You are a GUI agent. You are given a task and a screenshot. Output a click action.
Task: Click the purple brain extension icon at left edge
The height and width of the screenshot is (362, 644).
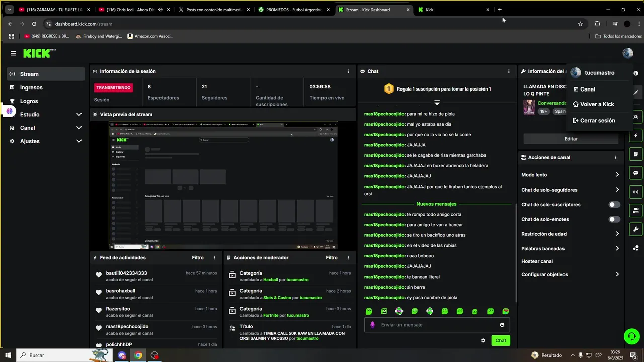pyautogui.click(x=9, y=111)
